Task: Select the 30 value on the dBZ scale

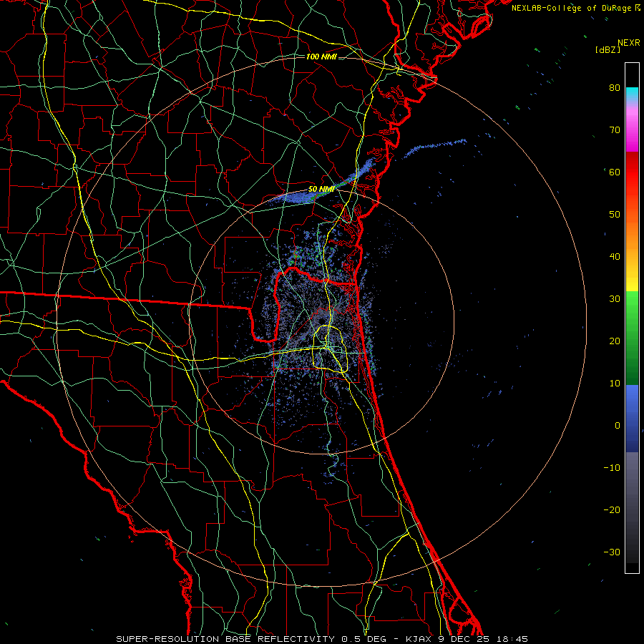Action: click(615, 298)
